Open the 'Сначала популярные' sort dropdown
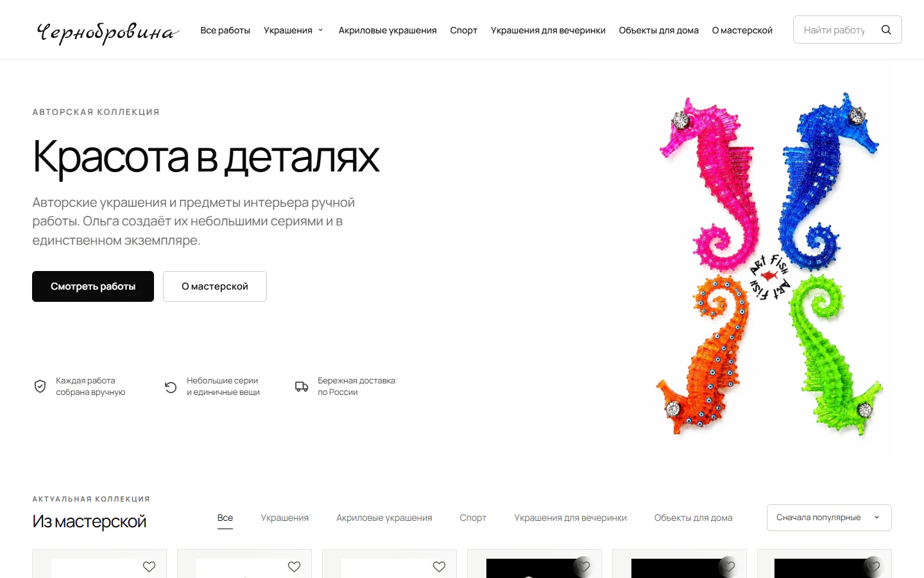 [x=829, y=518]
